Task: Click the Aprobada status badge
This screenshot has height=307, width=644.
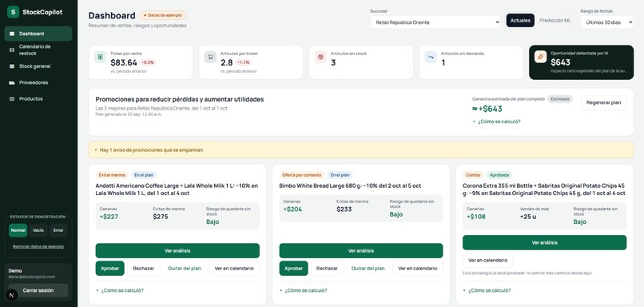Action: point(499,175)
